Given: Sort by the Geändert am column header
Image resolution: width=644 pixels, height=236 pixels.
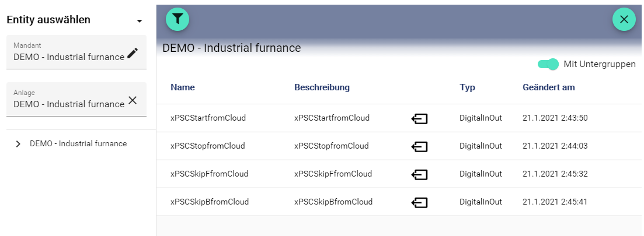Looking at the screenshot, I should click(548, 87).
